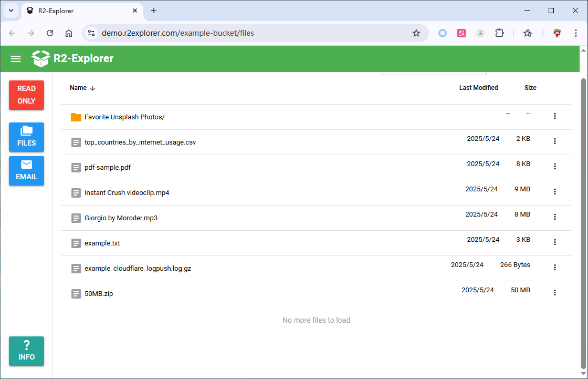Open the tab search chevron

[11, 11]
